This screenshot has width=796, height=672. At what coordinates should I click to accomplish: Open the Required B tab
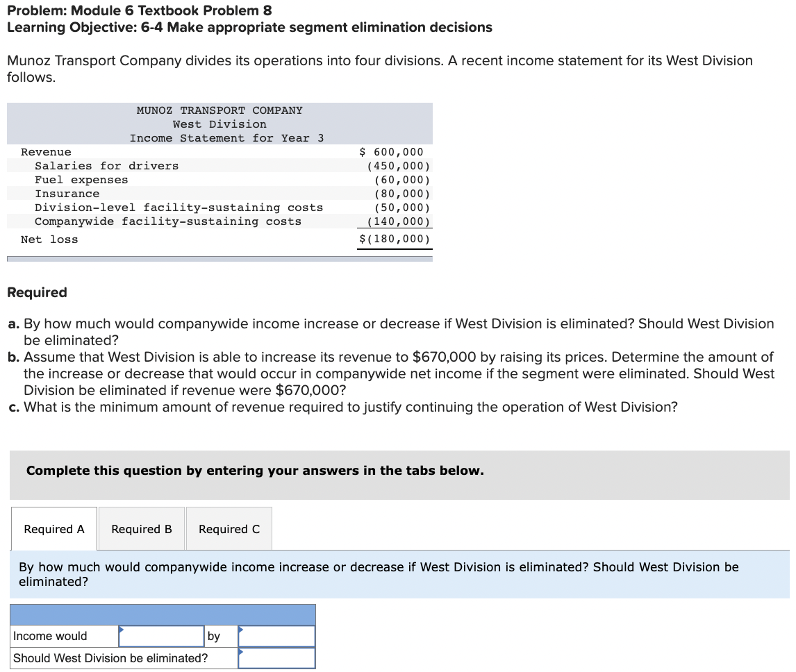coord(142,529)
